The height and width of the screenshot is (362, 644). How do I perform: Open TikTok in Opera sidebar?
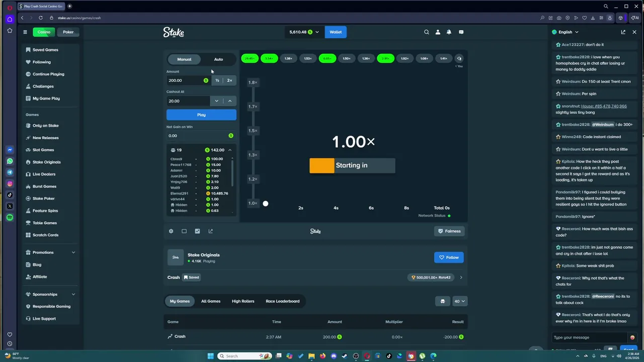(x=10, y=195)
